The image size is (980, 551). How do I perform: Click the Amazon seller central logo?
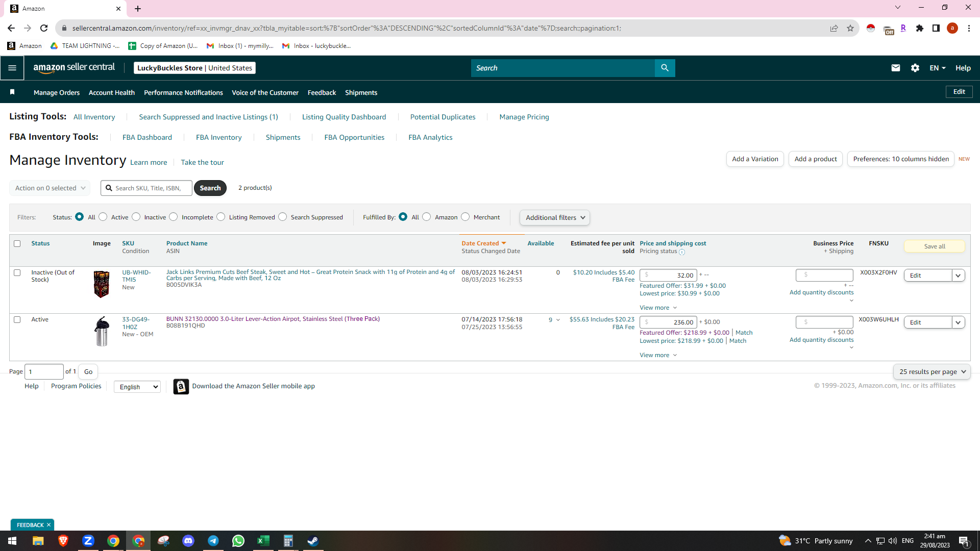pyautogui.click(x=74, y=68)
